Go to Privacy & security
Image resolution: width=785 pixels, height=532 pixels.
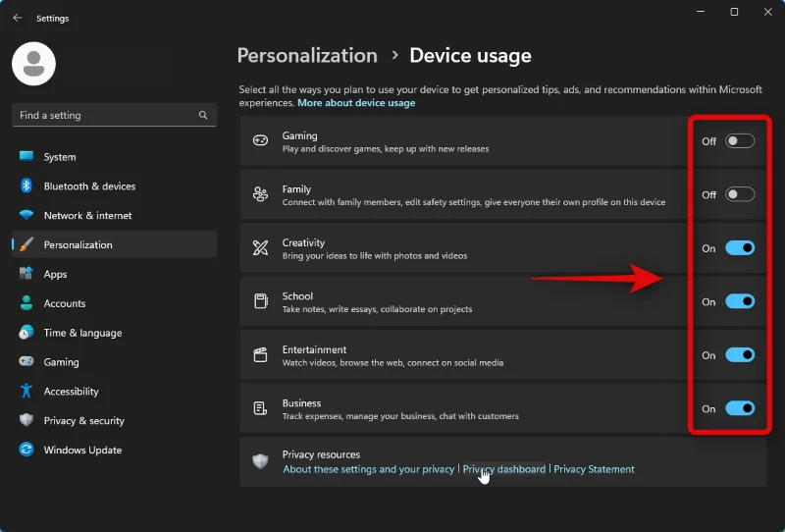tap(114, 421)
